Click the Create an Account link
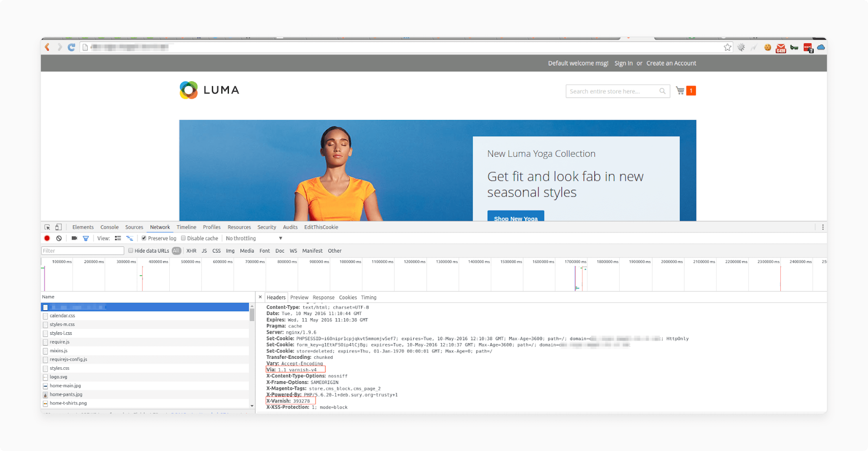The height and width of the screenshot is (451, 868). click(x=671, y=63)
